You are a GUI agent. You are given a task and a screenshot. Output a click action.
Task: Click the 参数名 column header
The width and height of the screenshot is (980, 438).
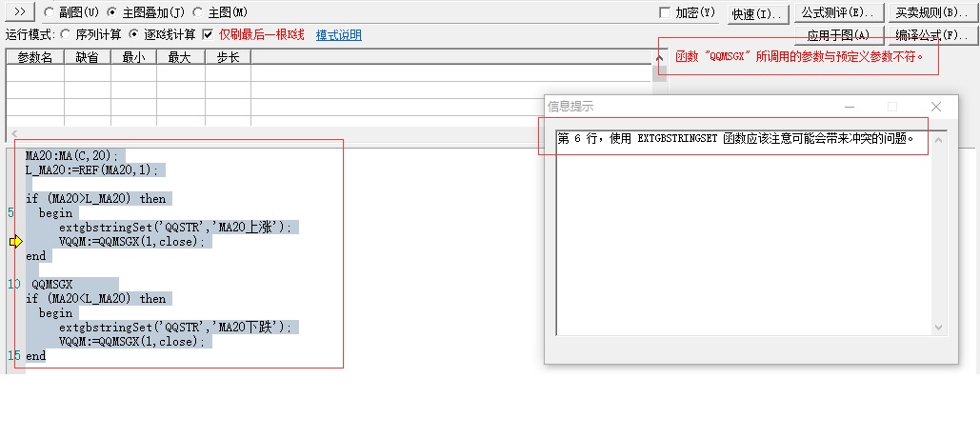[35, 57]
